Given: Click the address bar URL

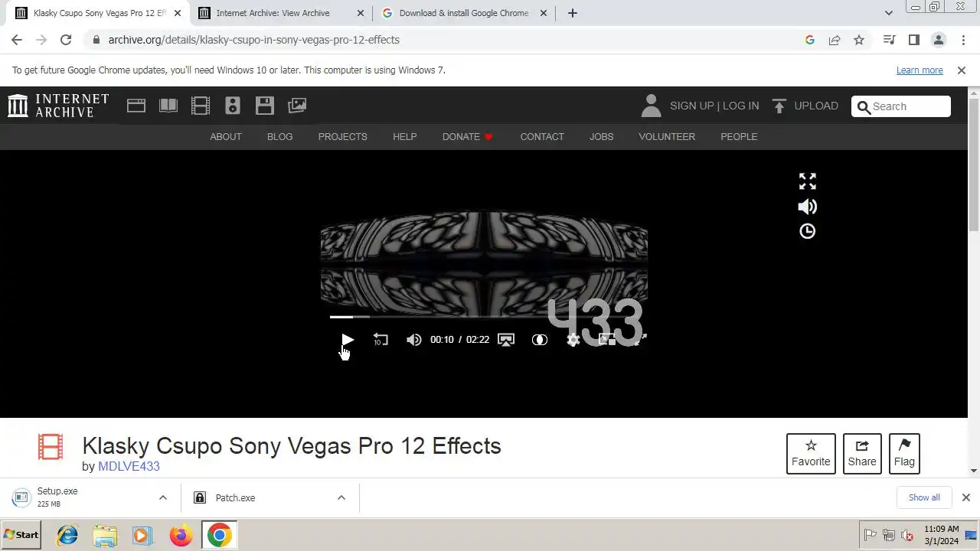Looking at the screenshot, I should click(x=253, y=40).
